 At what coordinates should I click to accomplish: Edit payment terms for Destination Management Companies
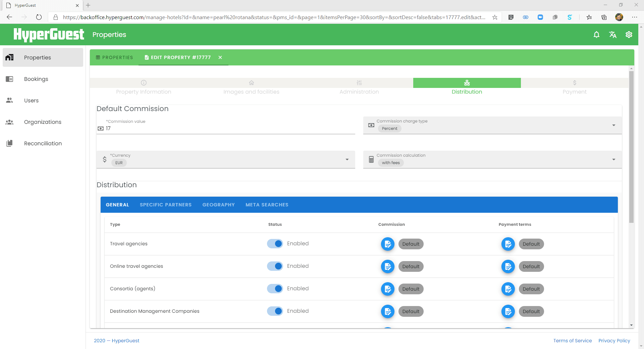tap(508, 311)
